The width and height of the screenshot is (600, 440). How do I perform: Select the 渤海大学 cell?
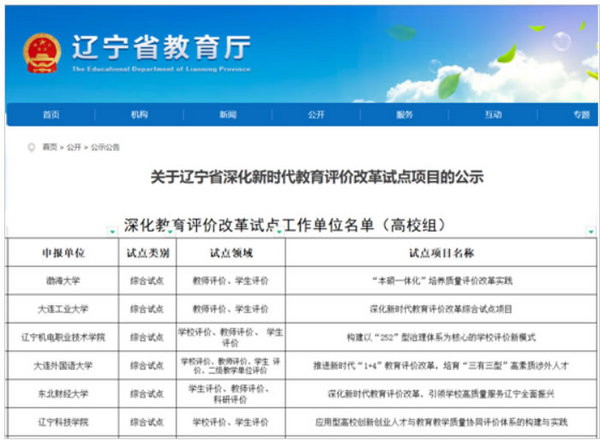coord(63,281)
